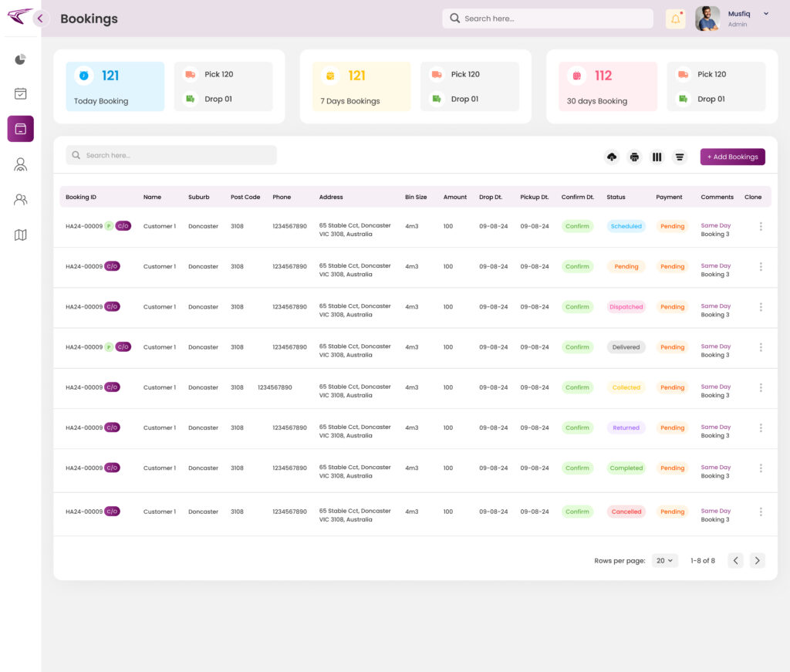Viewport: 790px width, 672px height.
Task: Click the cloud download icon
Action: tap(612, 157)
